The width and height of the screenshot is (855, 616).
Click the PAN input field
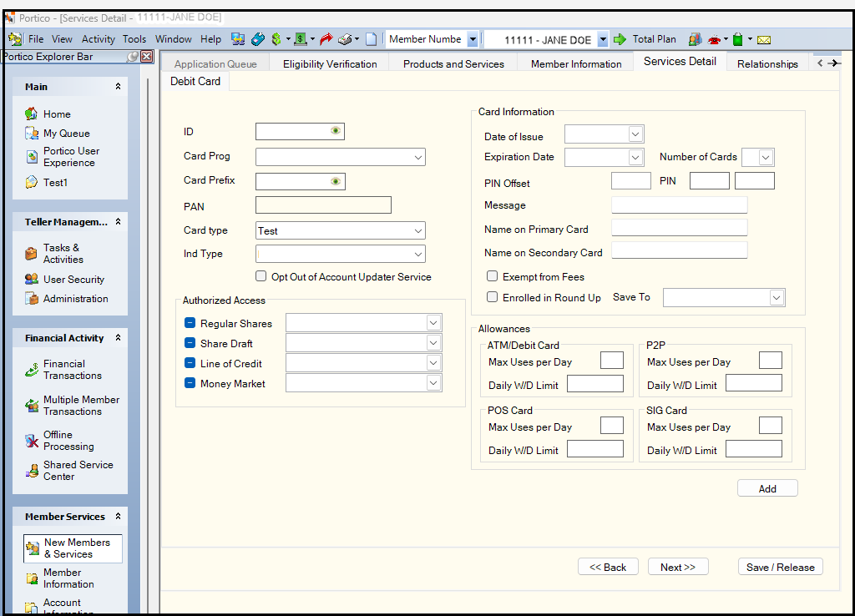(323, 205)
